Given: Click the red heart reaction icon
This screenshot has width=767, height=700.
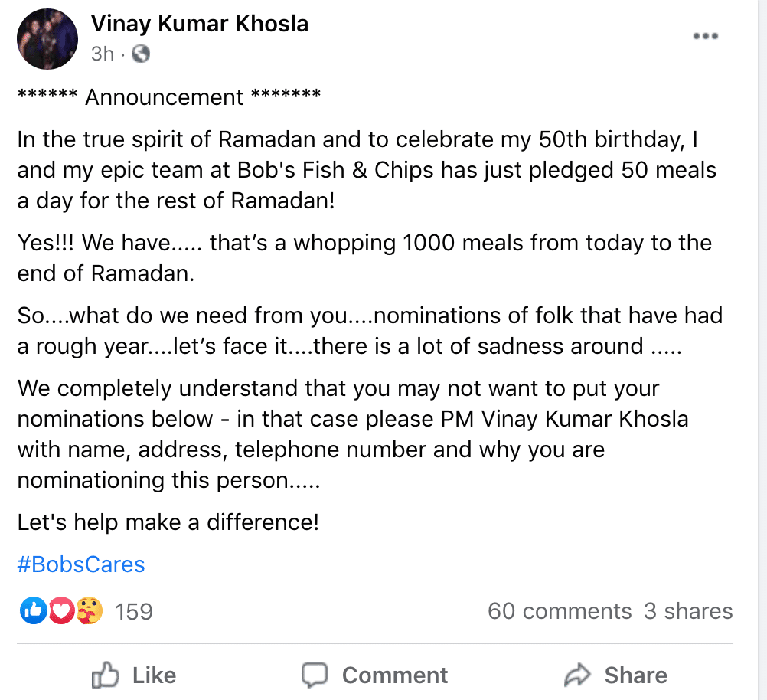Looking at the screenshot, I should click(61, 610).
